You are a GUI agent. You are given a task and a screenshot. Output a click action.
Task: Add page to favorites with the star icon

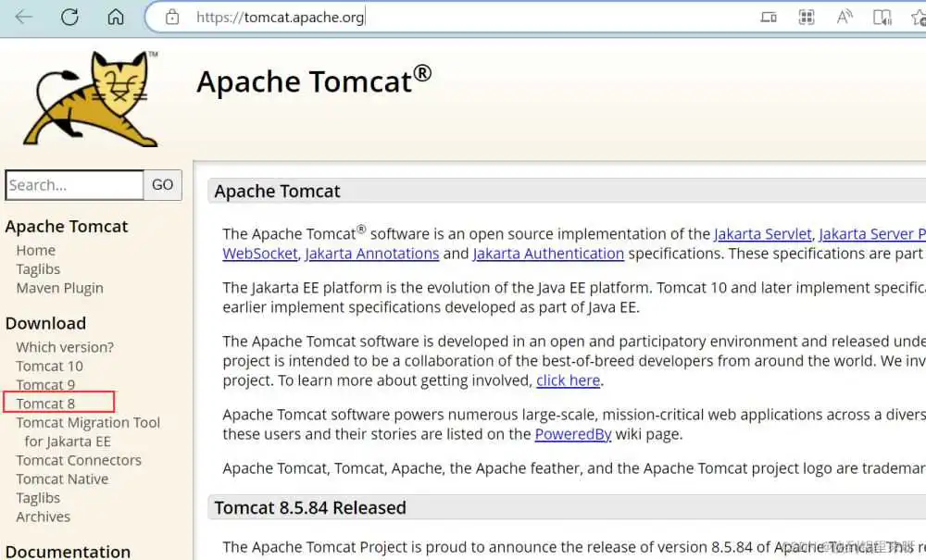coord(919,17)
